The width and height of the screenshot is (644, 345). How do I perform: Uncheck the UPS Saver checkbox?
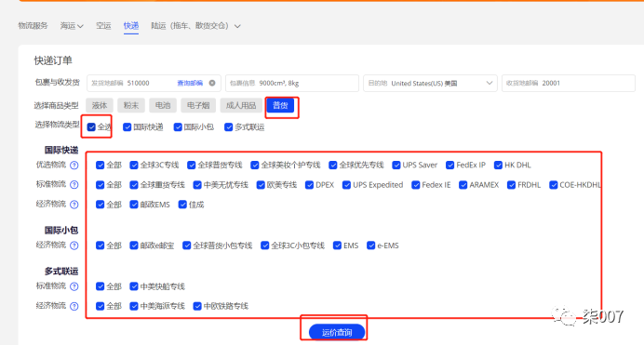pos(396,165)
